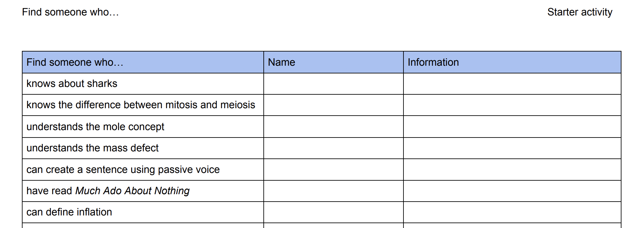Click the 'can define inflation' text

coord(69,212)
